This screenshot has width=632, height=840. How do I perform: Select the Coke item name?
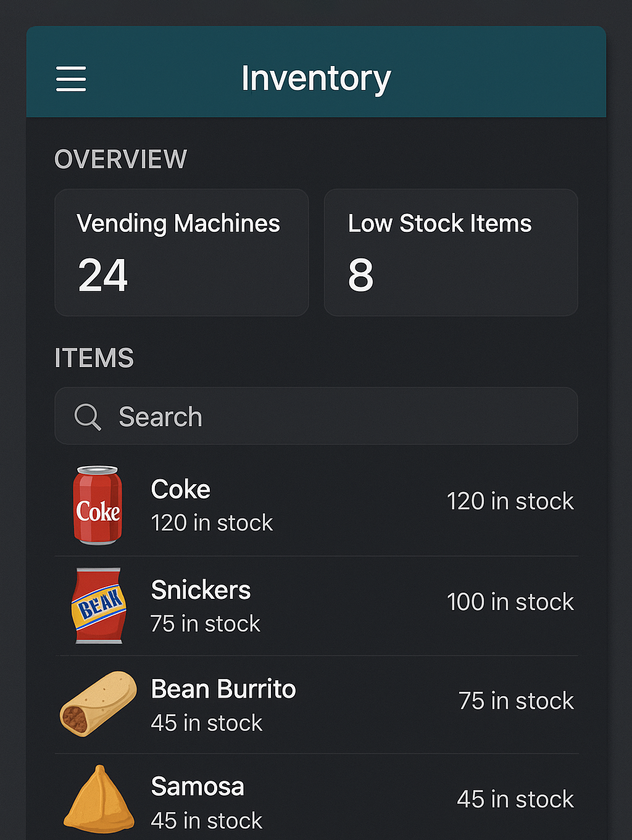coord(181,490)
